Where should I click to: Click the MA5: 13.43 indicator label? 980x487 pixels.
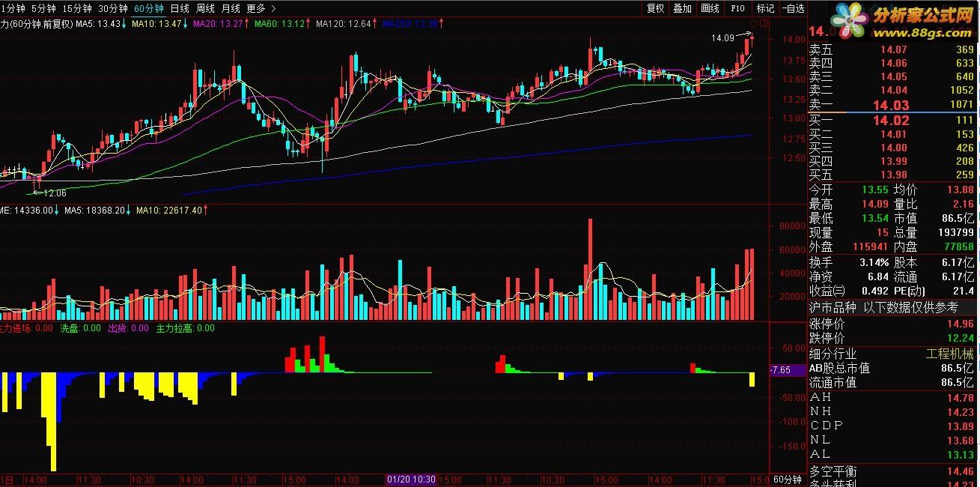tap(101, 23)
